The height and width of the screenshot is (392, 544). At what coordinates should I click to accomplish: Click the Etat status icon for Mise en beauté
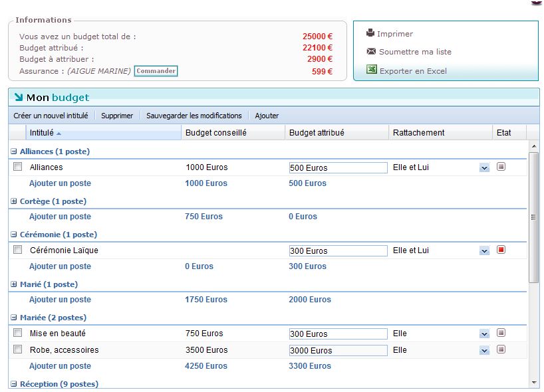(501, 333)
